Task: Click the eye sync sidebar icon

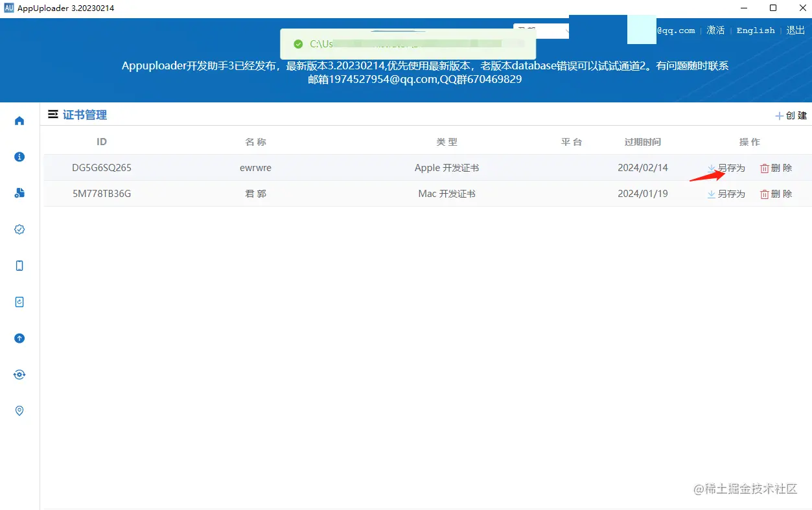Action: point(19,375)
